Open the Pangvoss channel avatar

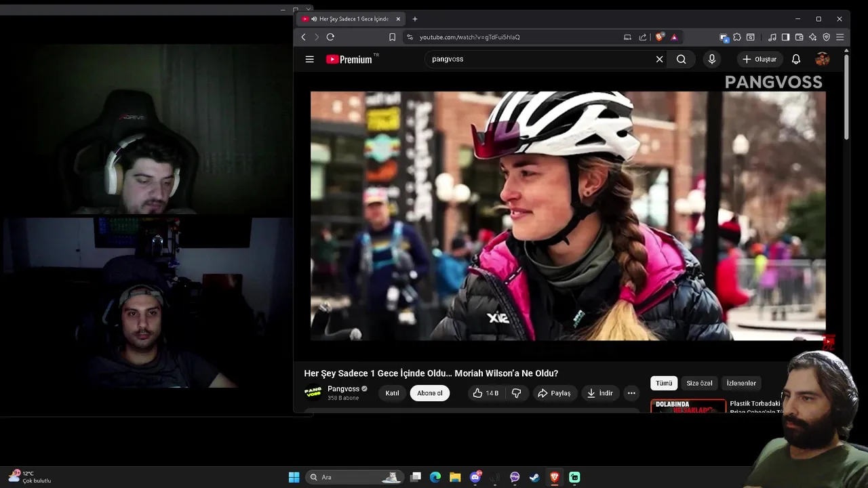click(313, 392)
